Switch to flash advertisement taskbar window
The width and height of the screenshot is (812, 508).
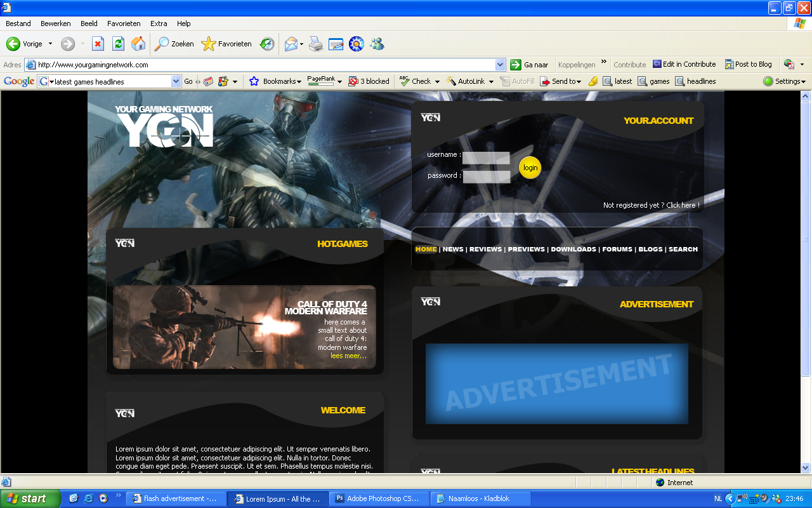tap(176, 498)
